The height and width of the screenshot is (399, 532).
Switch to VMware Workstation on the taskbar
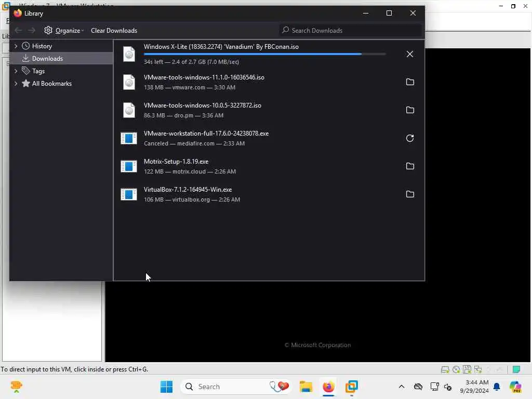[352, 387]
